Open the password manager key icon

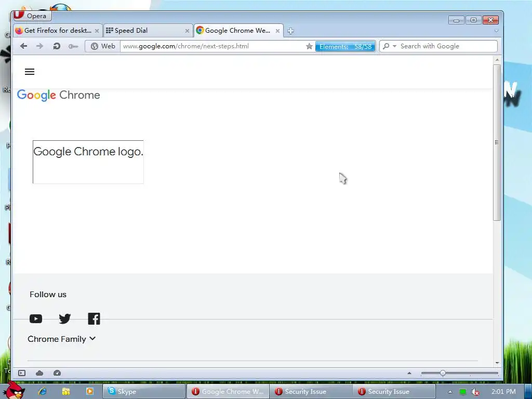[x=73, y=46]
